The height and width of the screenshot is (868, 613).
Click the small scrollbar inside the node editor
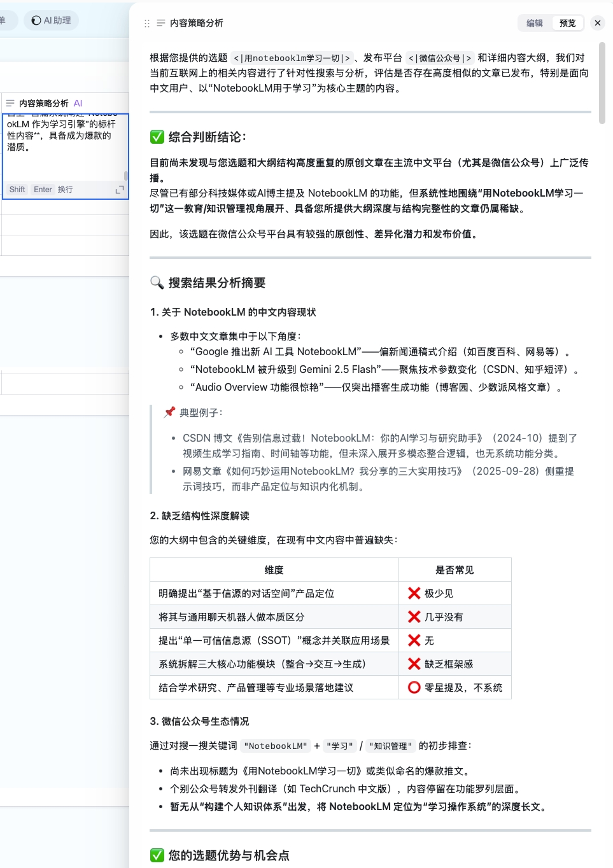coord(126,176)
